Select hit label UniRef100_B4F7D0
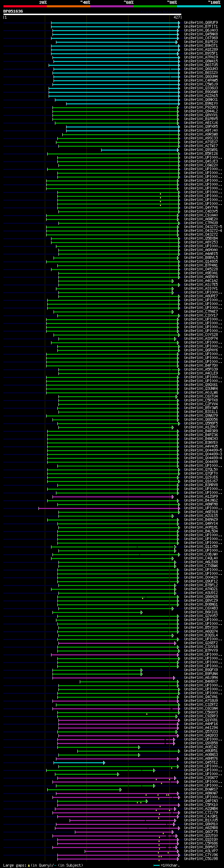Viewport: 224px width, 868px height. (201, 365)
